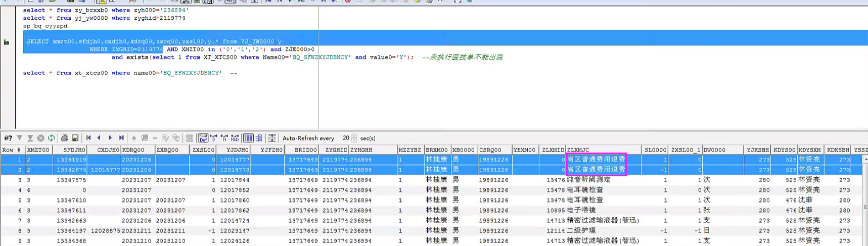Select row 3 via its row number
868x246 pixels.
pos(12,180)
